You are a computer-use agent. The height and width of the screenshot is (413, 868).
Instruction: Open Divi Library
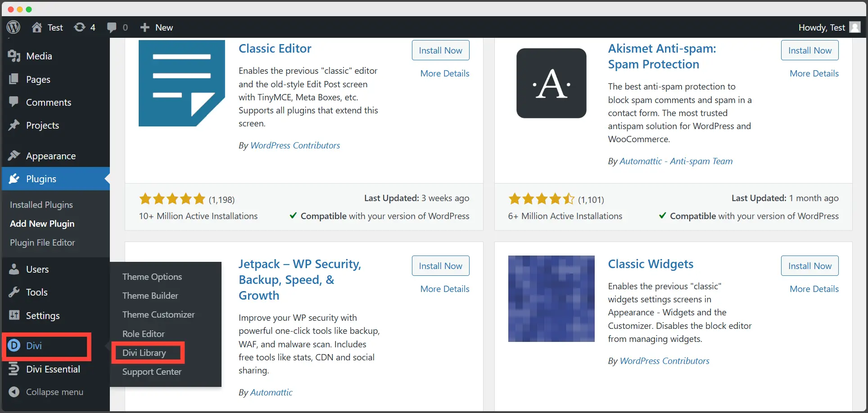(x=144, y=353)
